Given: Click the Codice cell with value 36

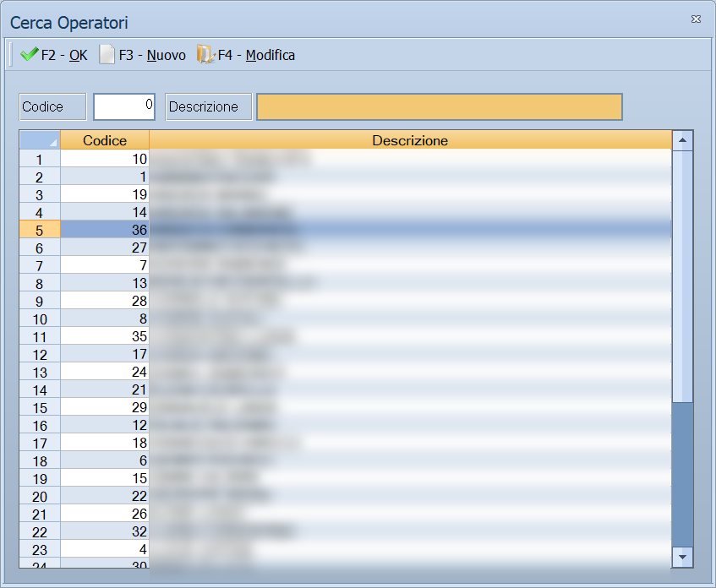Looking at the screenshot, I should pos(105,230).
